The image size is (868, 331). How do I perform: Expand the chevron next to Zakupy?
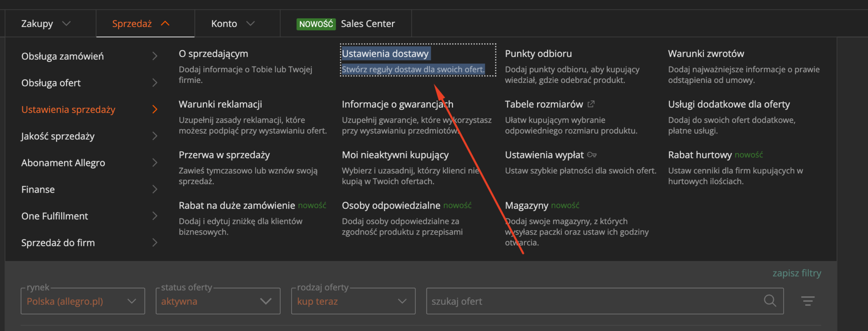point(66,24)
